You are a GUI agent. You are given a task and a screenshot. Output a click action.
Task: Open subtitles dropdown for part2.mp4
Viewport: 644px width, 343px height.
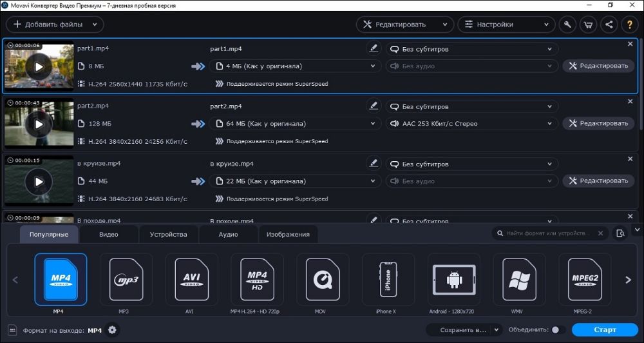point(471,107)
